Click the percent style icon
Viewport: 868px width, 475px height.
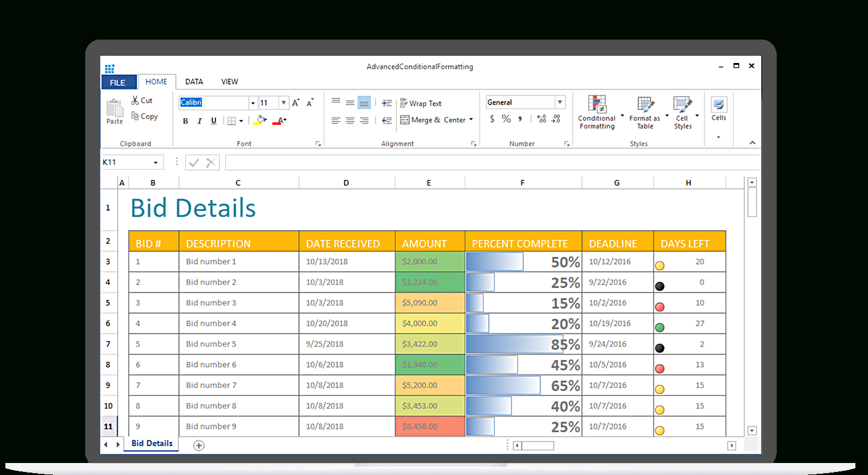(506, 119)
